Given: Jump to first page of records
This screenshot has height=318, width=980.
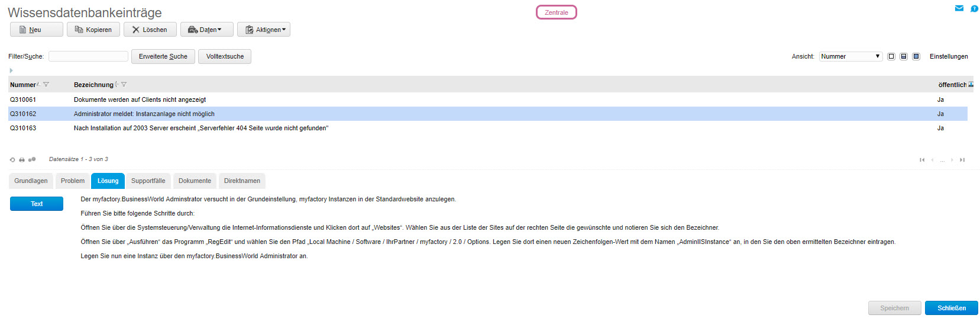Looking at the screenshot, I should point(922,160).
